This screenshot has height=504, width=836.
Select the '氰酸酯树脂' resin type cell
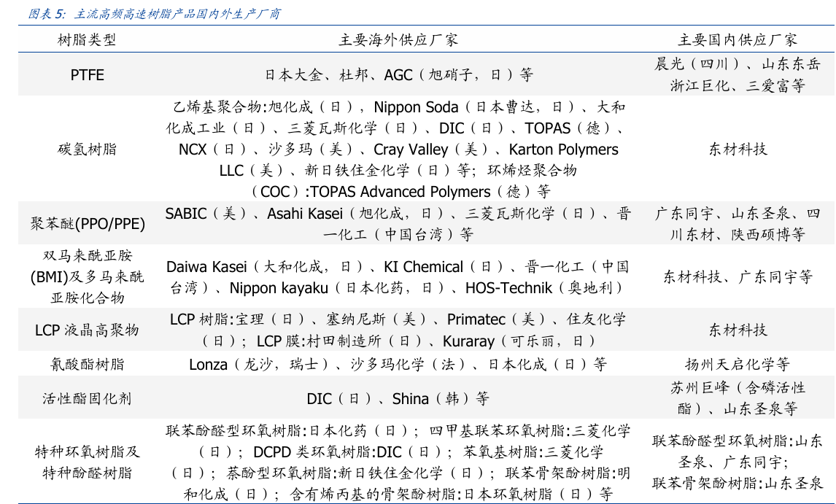point(87,364)
